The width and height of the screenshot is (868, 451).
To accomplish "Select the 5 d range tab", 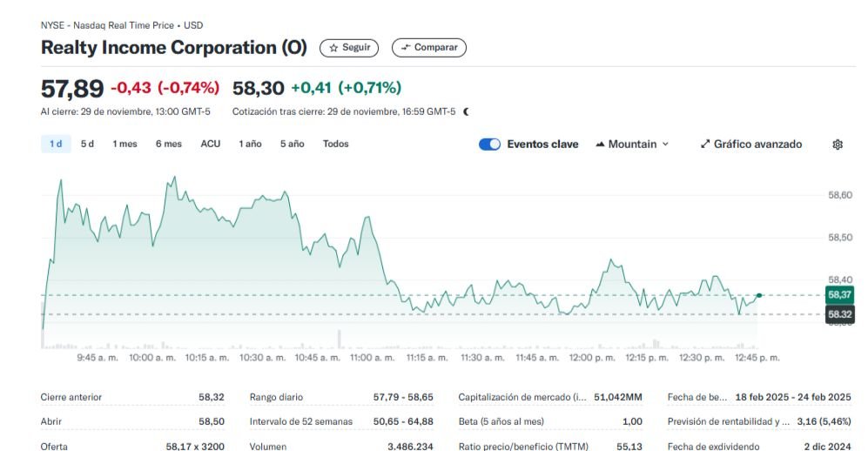I will [87, 144].
